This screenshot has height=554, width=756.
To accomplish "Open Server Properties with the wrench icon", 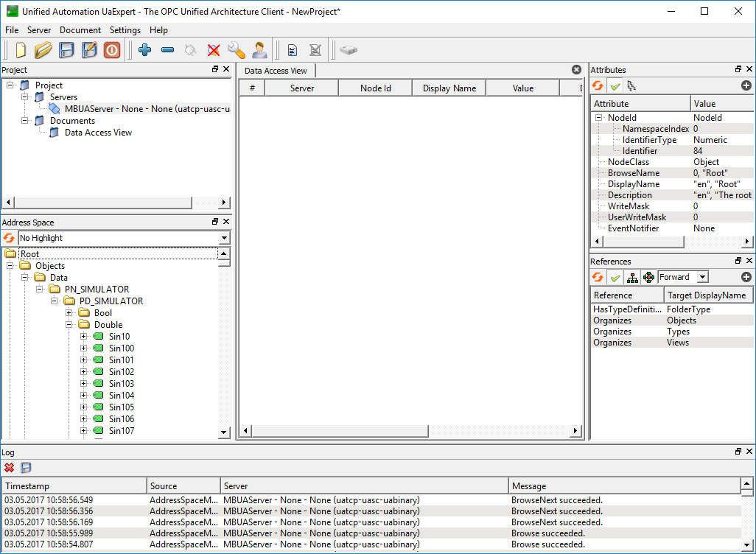I will (236, 50).
